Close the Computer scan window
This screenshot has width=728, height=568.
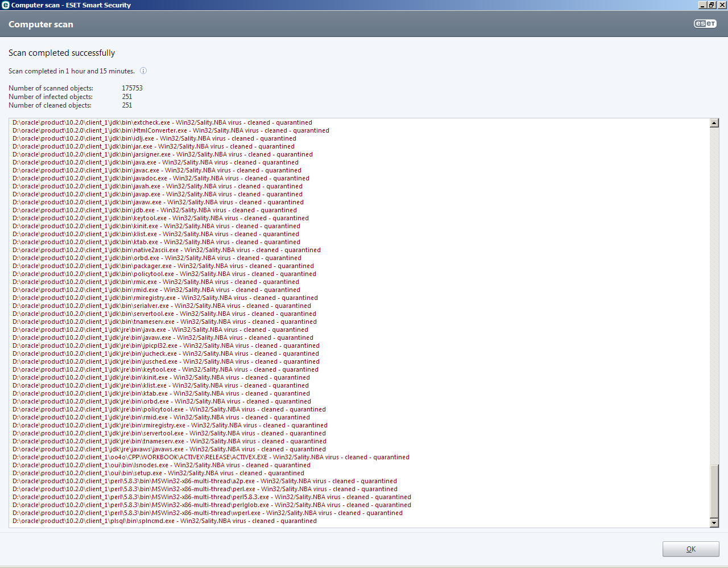click(722, 5)
